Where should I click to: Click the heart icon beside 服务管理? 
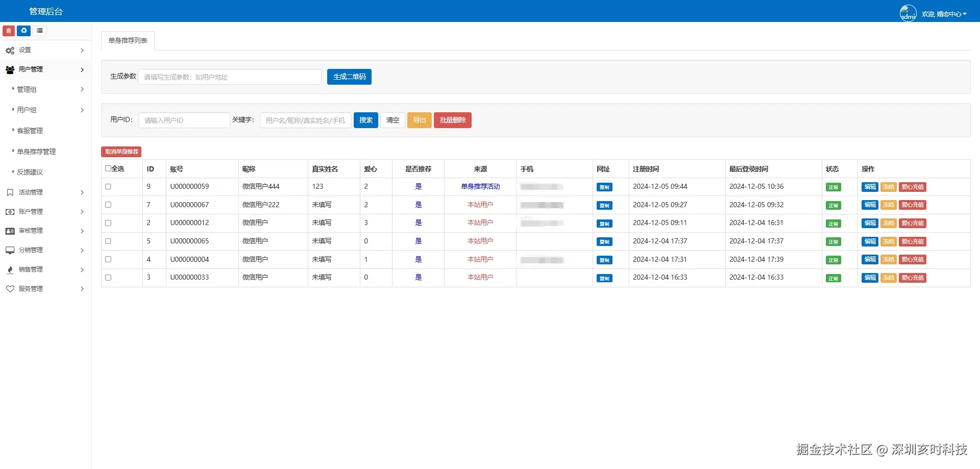(x=10, y=289)
